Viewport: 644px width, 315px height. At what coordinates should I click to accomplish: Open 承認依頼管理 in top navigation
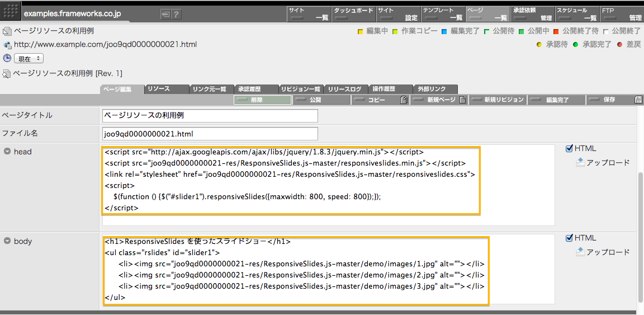coord(532,14)
